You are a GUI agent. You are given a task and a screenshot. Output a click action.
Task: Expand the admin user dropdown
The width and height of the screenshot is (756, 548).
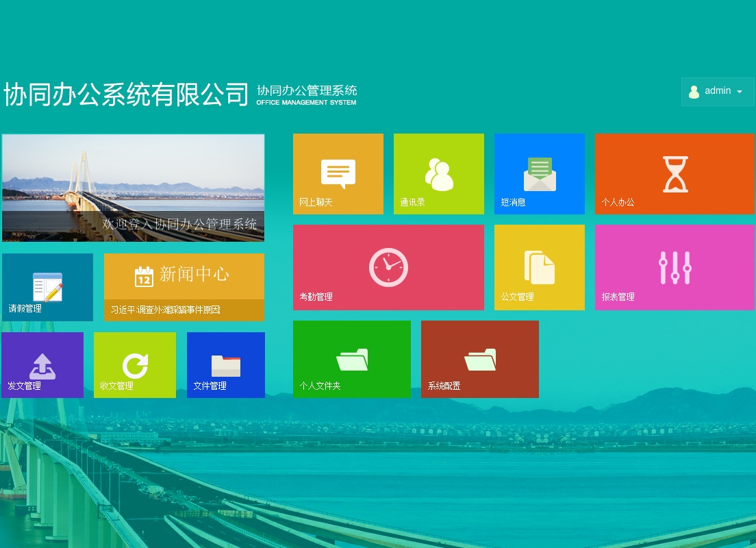(x=717, y=91)
